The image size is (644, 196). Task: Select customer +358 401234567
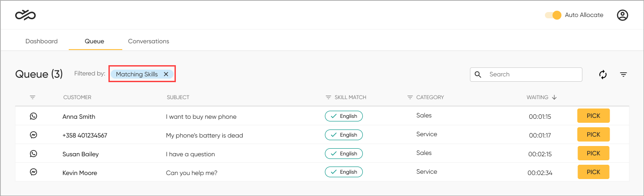(85, 135)
